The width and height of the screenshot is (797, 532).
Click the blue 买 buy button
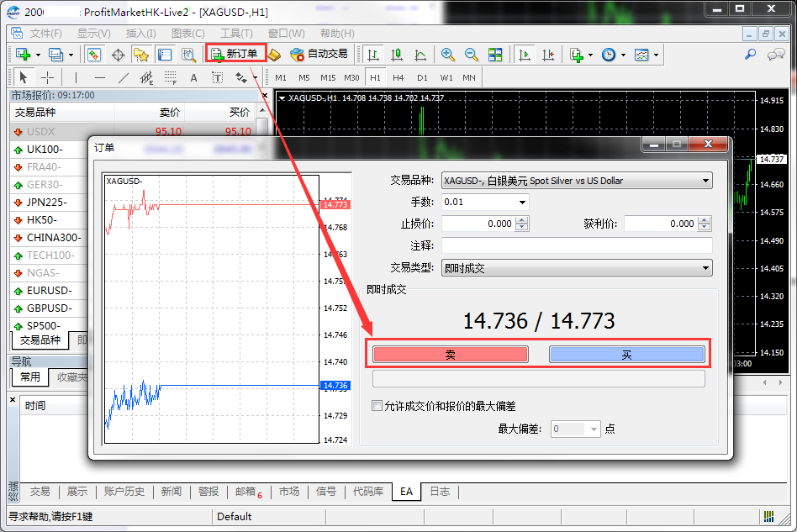coord(626,355)
